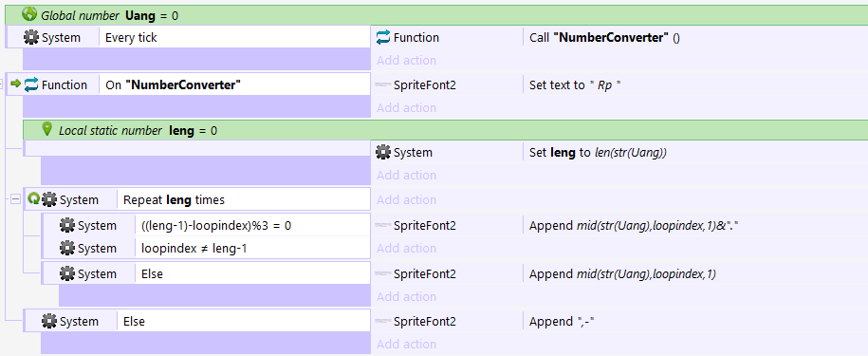Viewport: 868px width, 356px height.
Task: Select the System gear icon for Every tick
Action: pyautogui.click(x=31, y=38)
